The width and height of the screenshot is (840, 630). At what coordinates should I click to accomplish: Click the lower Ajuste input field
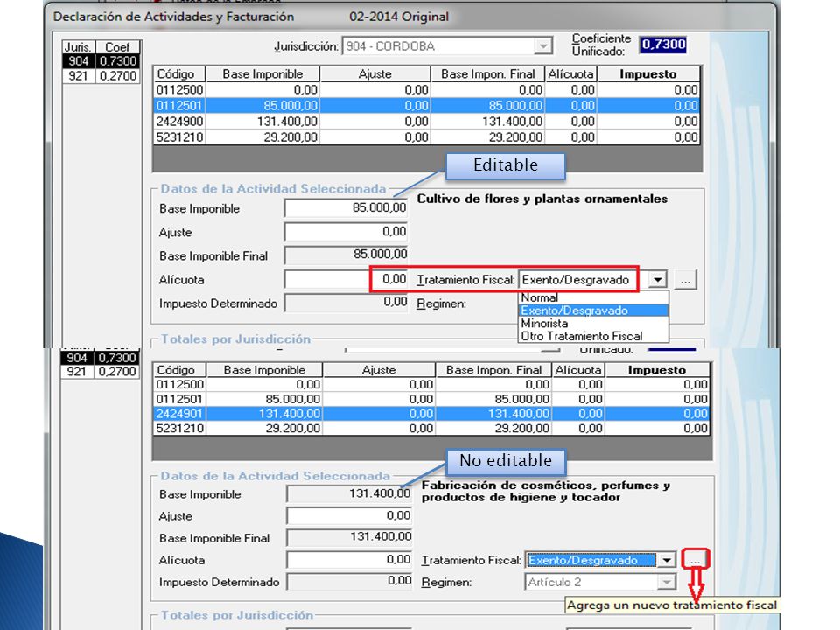(349, 516)
